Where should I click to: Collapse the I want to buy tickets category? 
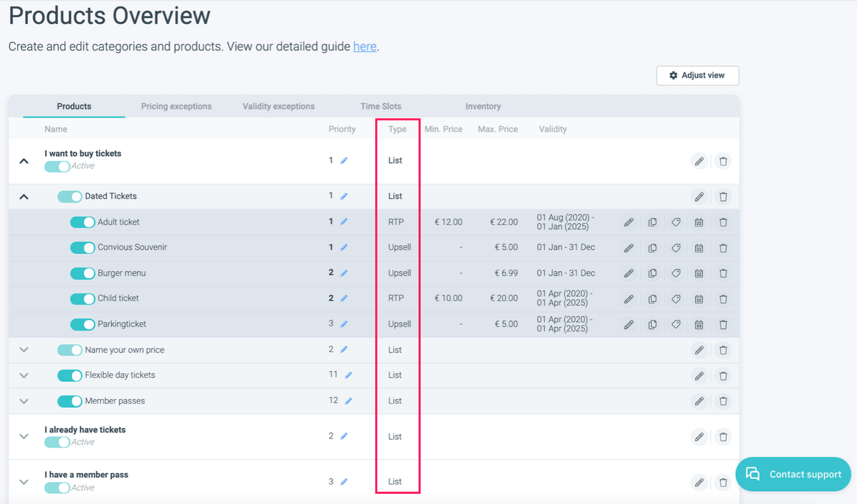click(x=24, y=161)
